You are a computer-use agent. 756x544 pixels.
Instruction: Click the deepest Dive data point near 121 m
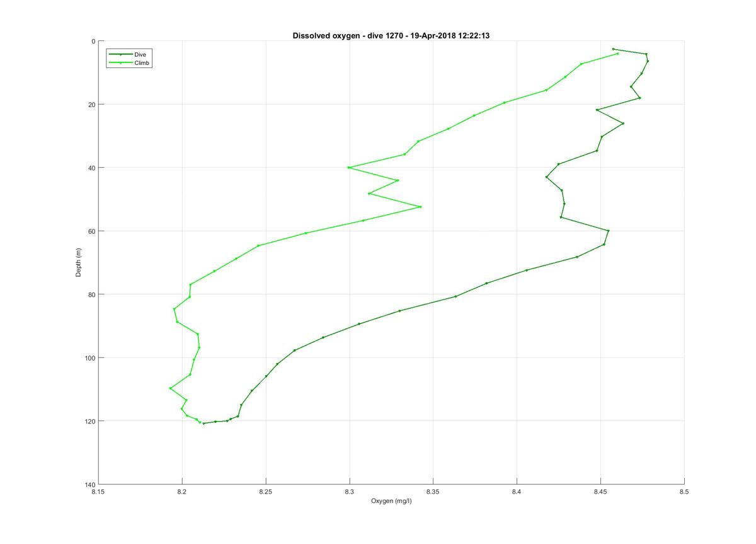tap(203, 423)
